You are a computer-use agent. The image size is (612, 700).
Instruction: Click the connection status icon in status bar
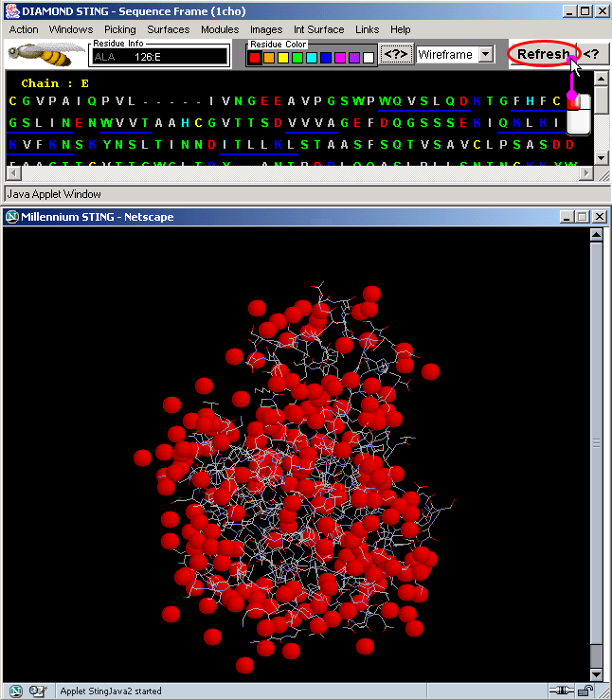[x=561, y=691]
